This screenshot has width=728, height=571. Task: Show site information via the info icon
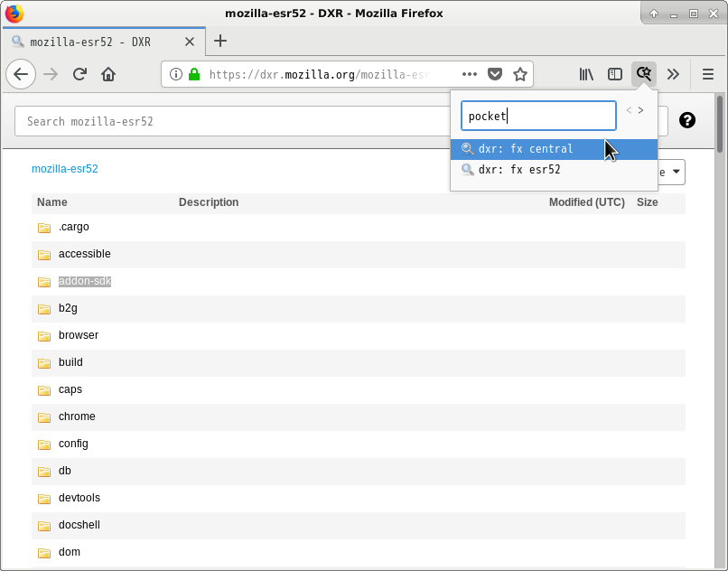[x=175, y=74]
